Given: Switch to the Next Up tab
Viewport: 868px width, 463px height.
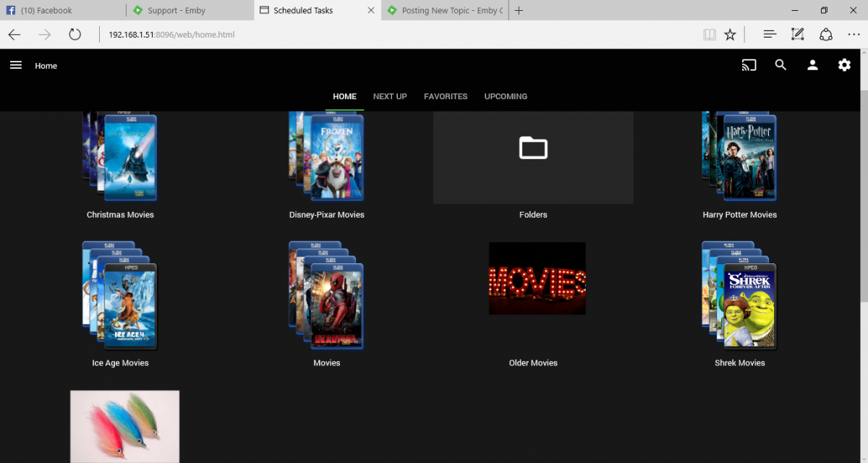Looking at the screenshot, I should 390,96.
